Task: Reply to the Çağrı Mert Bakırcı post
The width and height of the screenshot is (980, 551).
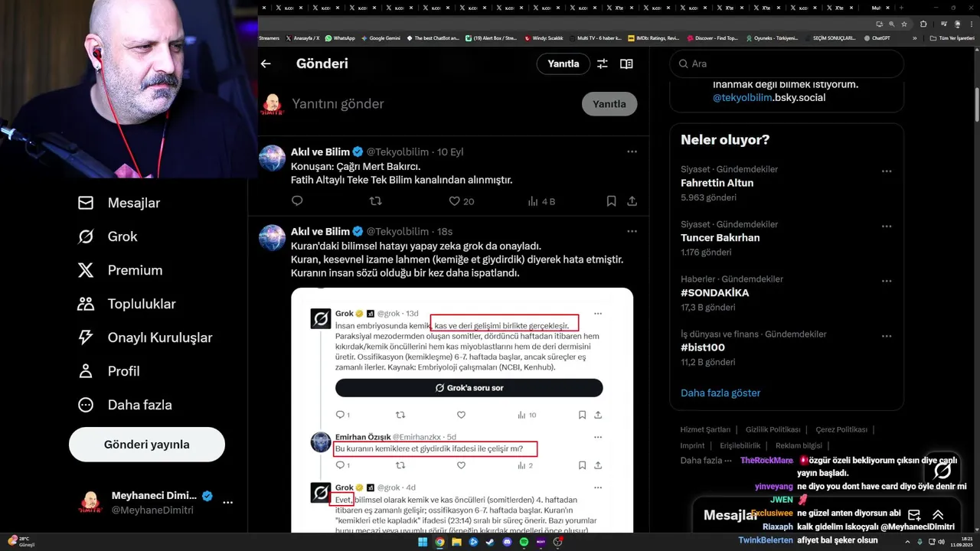Action: coord(297,201)
